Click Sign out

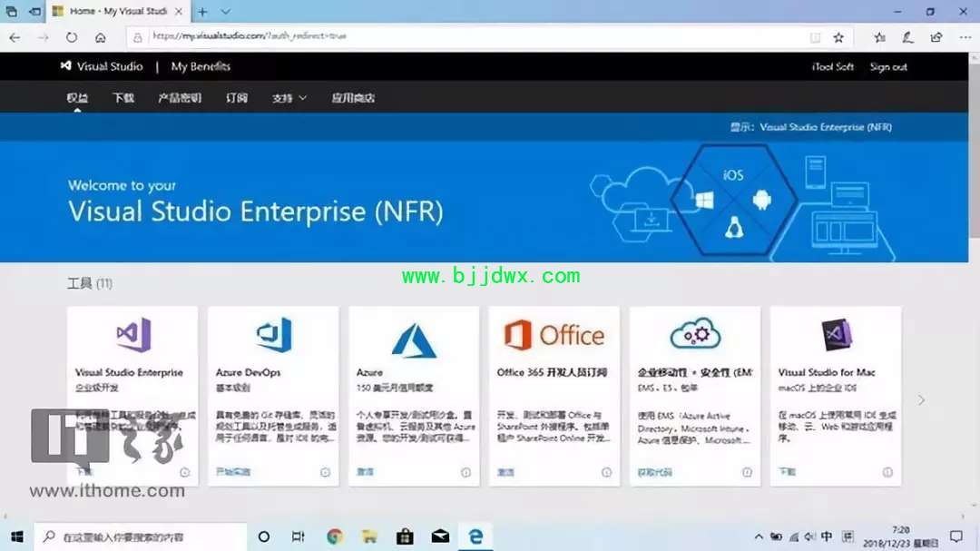point(888,67)
